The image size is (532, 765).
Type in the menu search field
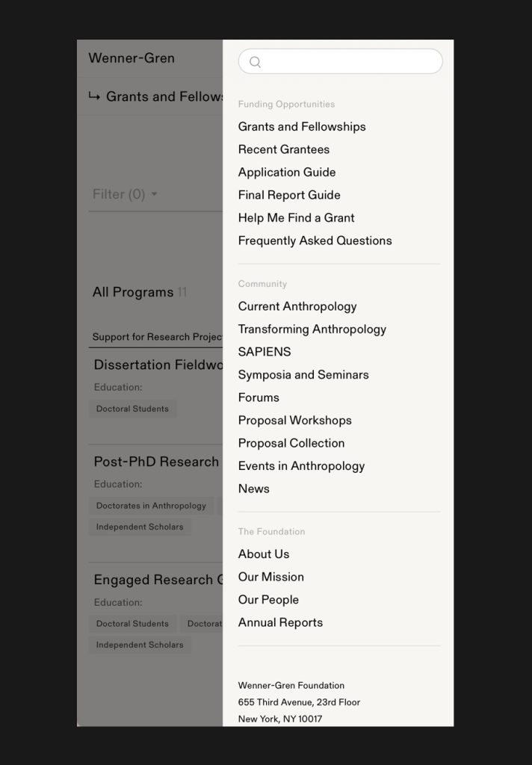pyautogui.click(x=351, y=62)
